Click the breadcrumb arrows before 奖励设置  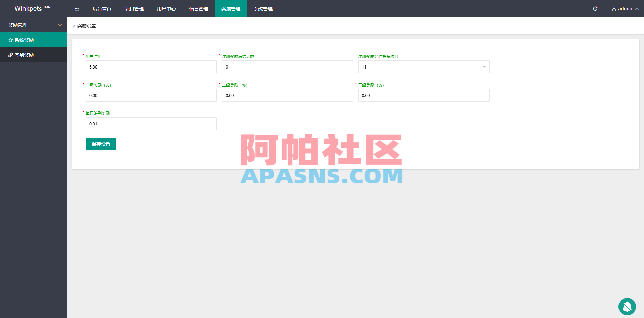(x=73, y=25)
